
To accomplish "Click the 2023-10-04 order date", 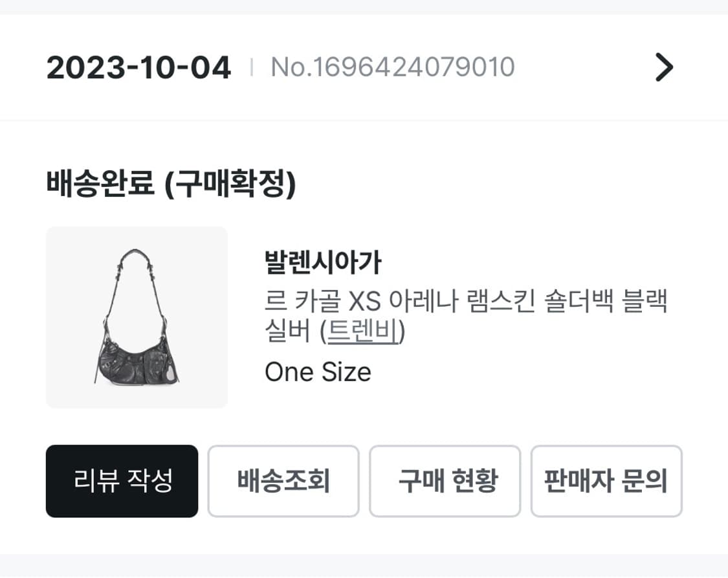I will pos(138,67).
